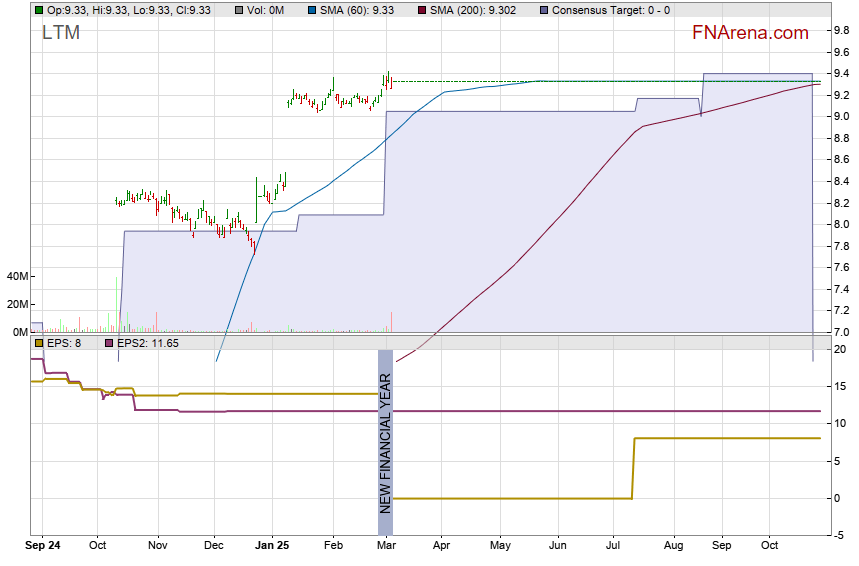The height and width of the screenshot is (566, 859).
Task: Click the gold EPS legend swatch
Action: pyautogui.click(x=38, y=343)
